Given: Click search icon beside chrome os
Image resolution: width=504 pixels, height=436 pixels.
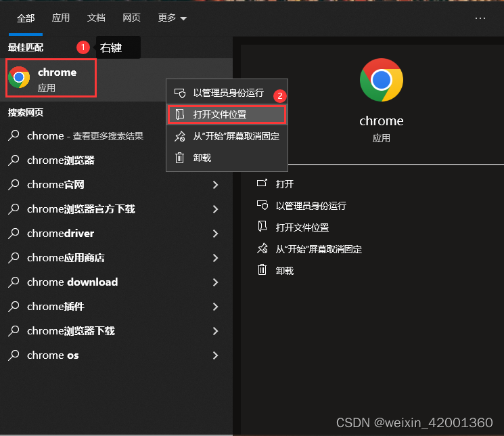Looking at the screenshot, I should (14, 355).
